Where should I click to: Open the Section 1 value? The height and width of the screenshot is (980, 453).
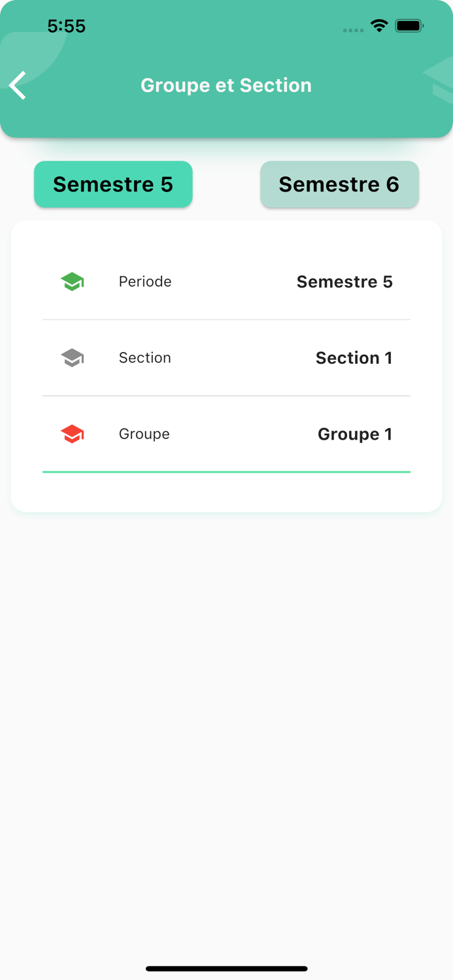[354, 358]
